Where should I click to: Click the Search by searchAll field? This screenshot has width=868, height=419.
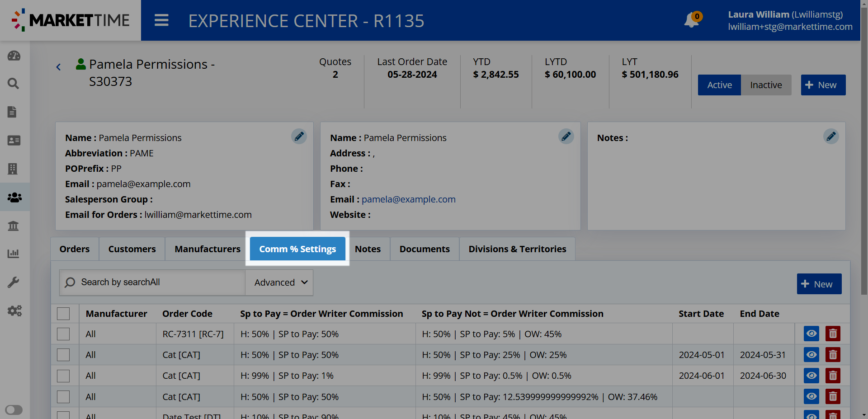[154, 282]
